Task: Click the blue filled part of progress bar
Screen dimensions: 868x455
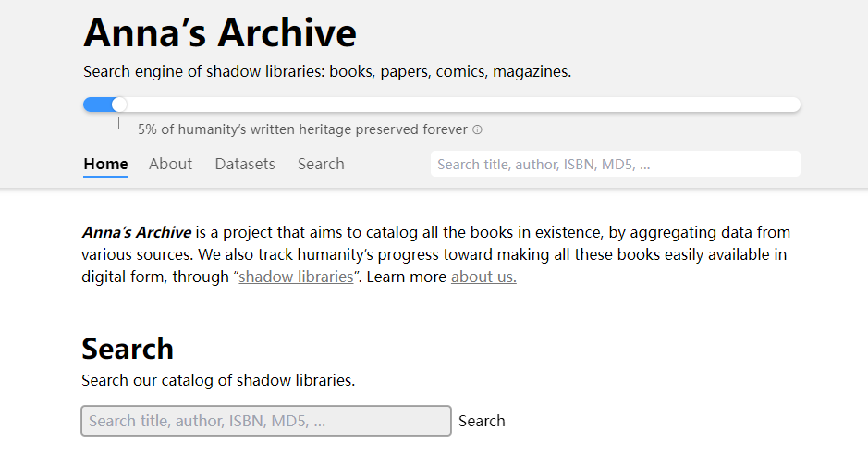Action: pyautogui.click(x=97, y=105)
